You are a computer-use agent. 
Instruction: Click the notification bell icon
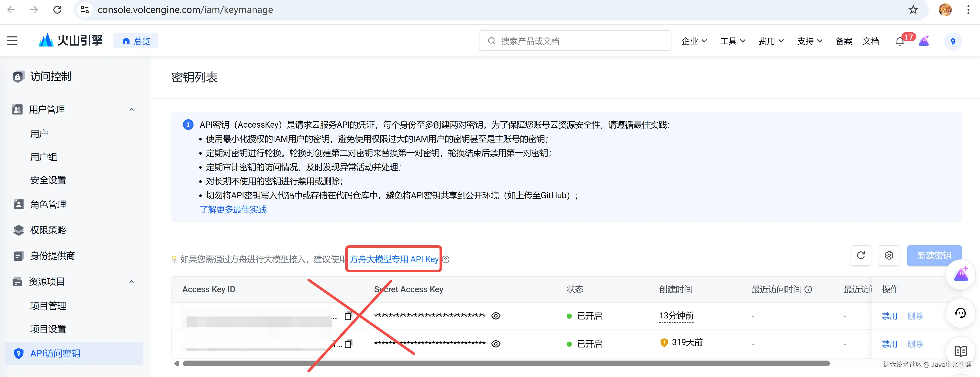click(900, 41)
